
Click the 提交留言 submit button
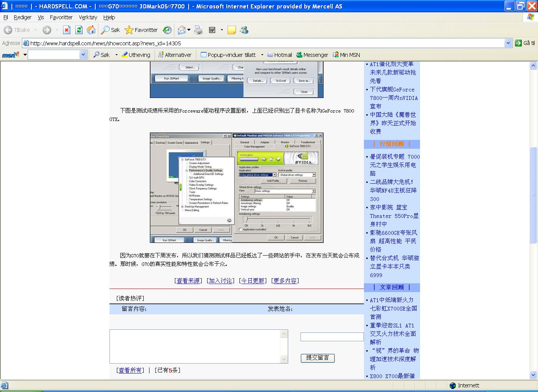[x=317, y=358]
